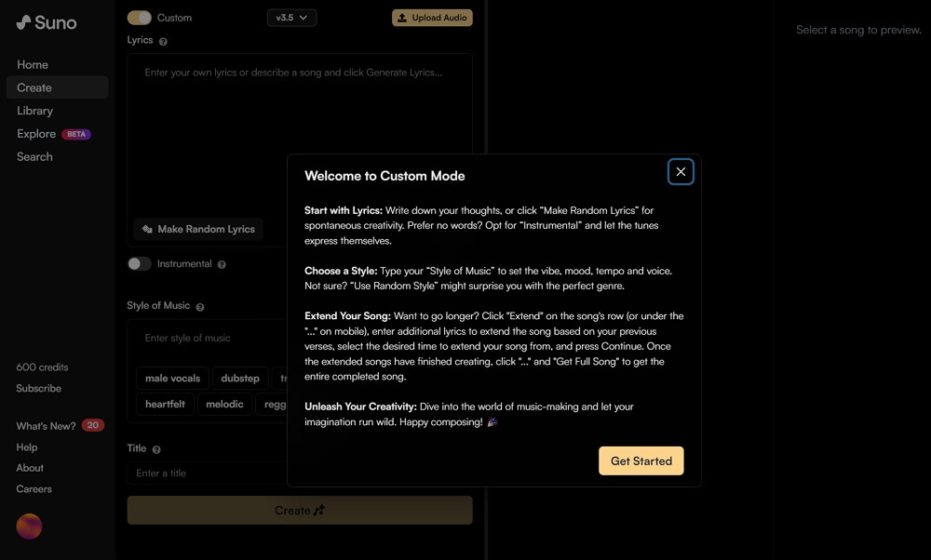Click the Subscribe link

(39, 389)
